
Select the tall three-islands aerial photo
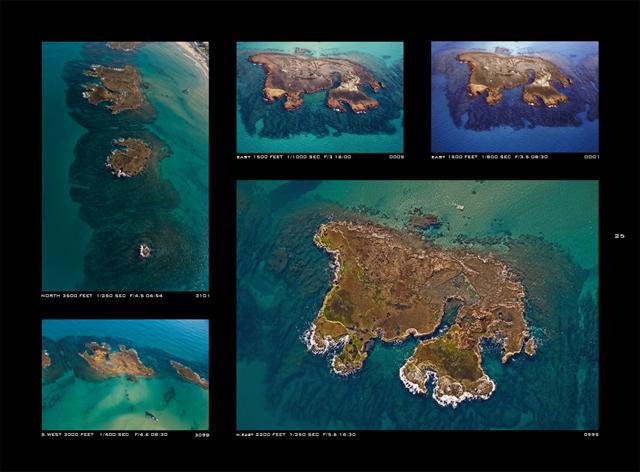[x=125, y=166]
